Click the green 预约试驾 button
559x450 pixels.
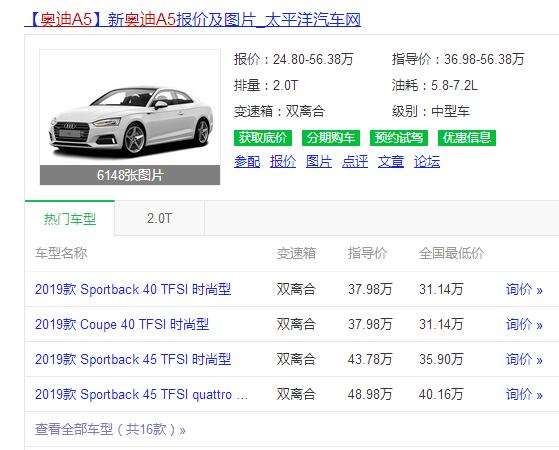click(399, 138)
